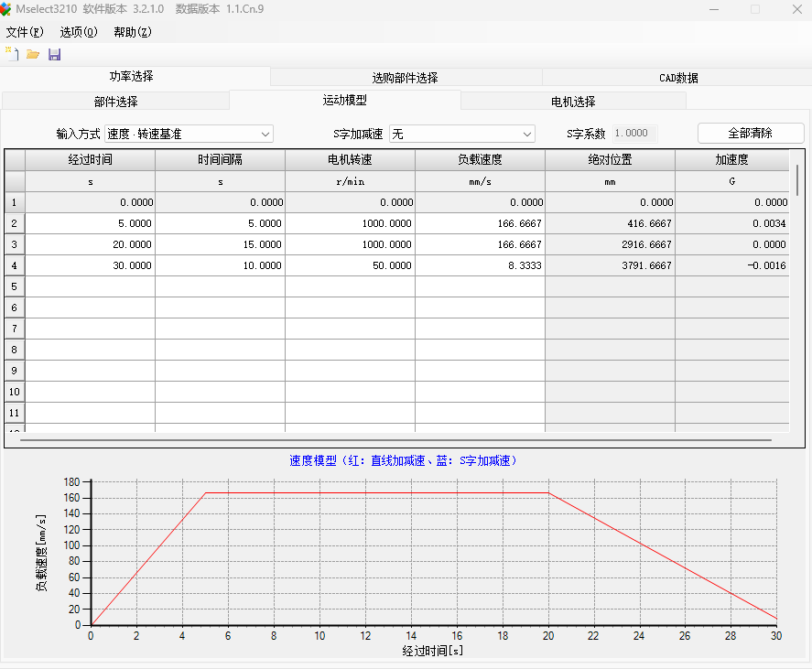The height and width of the screenshot is (669, 812).
Task: Click the 50.0000 motor speed cell
Action: 350,265
